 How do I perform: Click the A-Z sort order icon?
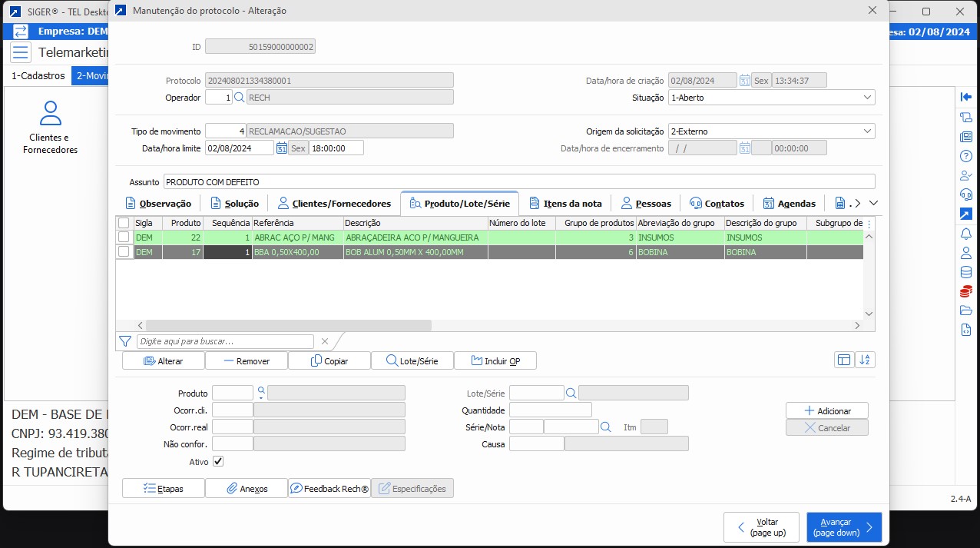866,360
